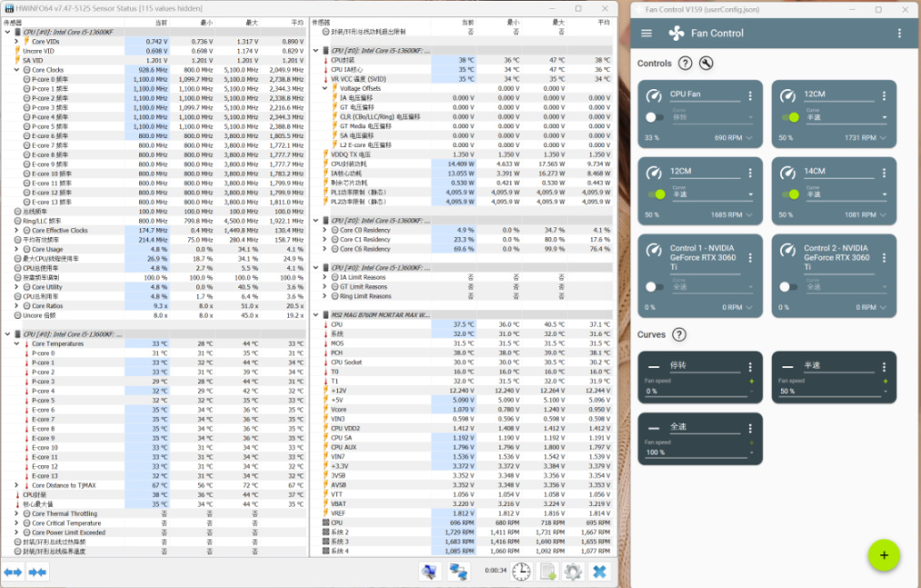Click the reset clock icon in HWiNFO
This screenshot has width=921, height=588.
click(x=521, y=572)
